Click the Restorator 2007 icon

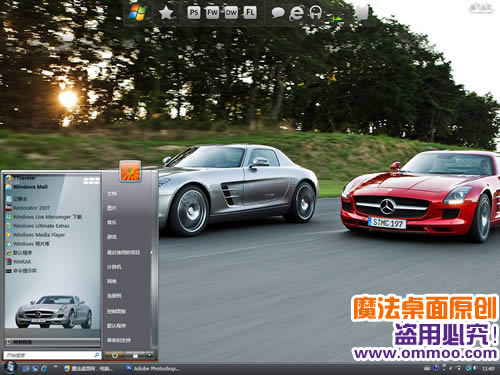click(x=9, y=208)
